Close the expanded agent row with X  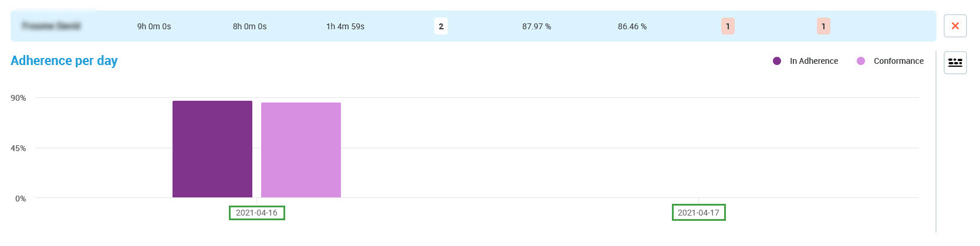point(955,26)
